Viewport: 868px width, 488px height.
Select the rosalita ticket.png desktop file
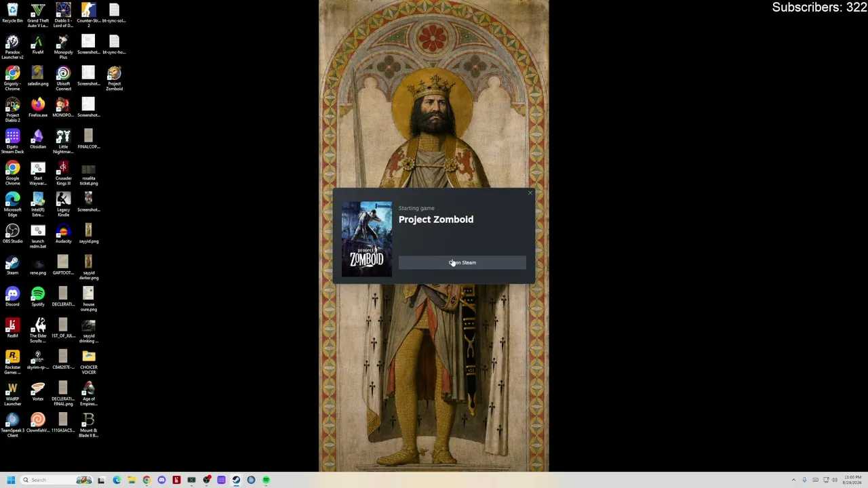89,174
